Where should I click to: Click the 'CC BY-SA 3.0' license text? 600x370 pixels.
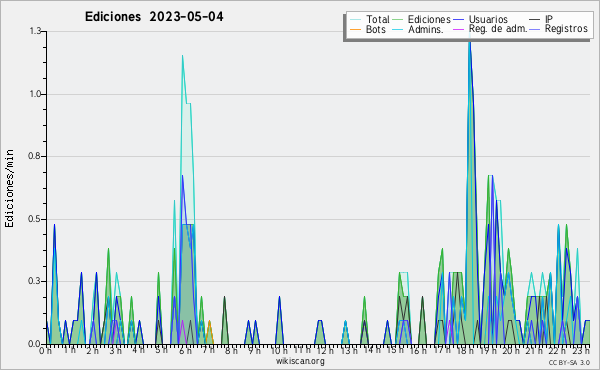[x=569, y=362]
